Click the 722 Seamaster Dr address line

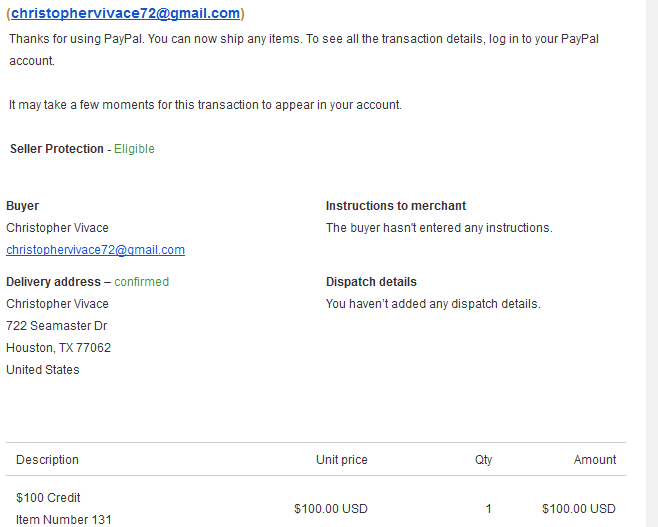click(x=57, y=326)
